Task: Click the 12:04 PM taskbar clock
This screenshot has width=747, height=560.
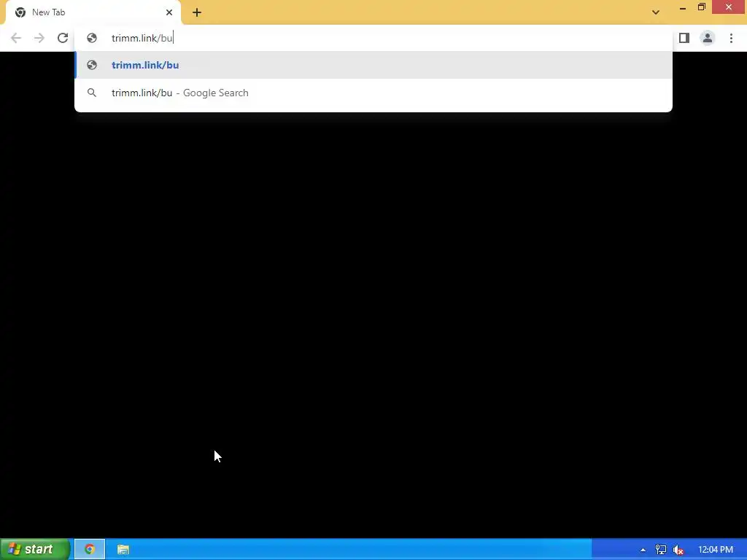Action: click(x=716, y=550)
